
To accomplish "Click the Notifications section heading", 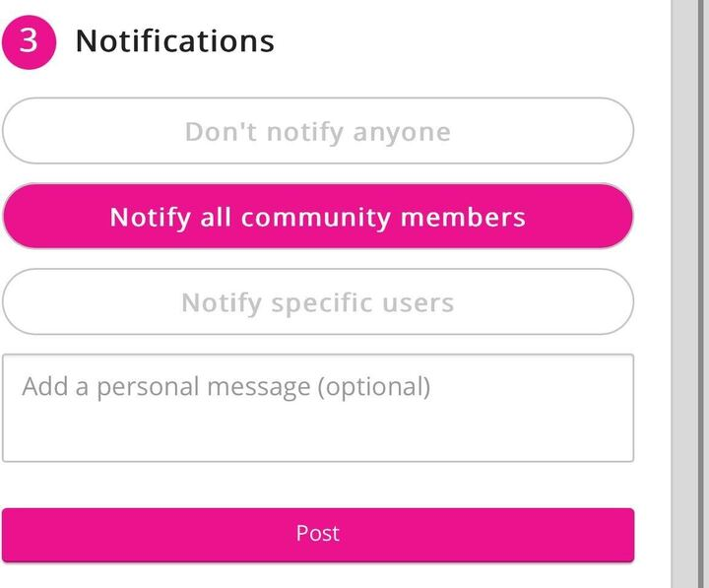I will (x=174, y=41).
